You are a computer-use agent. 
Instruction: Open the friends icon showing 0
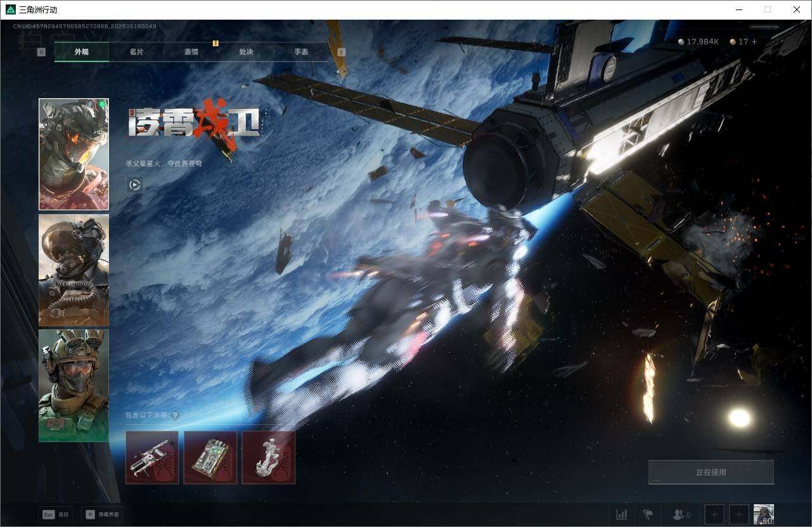(x=682, y=514)
